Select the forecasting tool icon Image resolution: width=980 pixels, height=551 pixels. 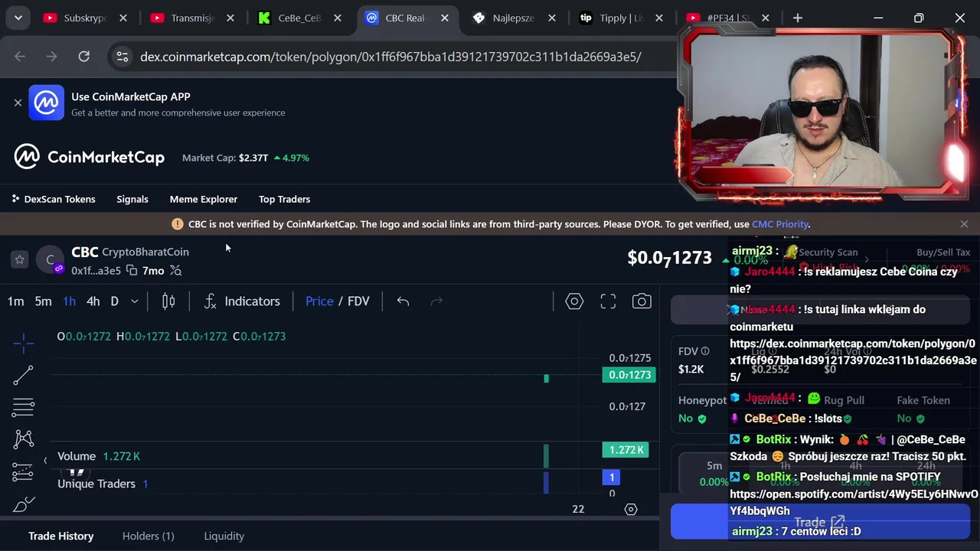[23, 471]
